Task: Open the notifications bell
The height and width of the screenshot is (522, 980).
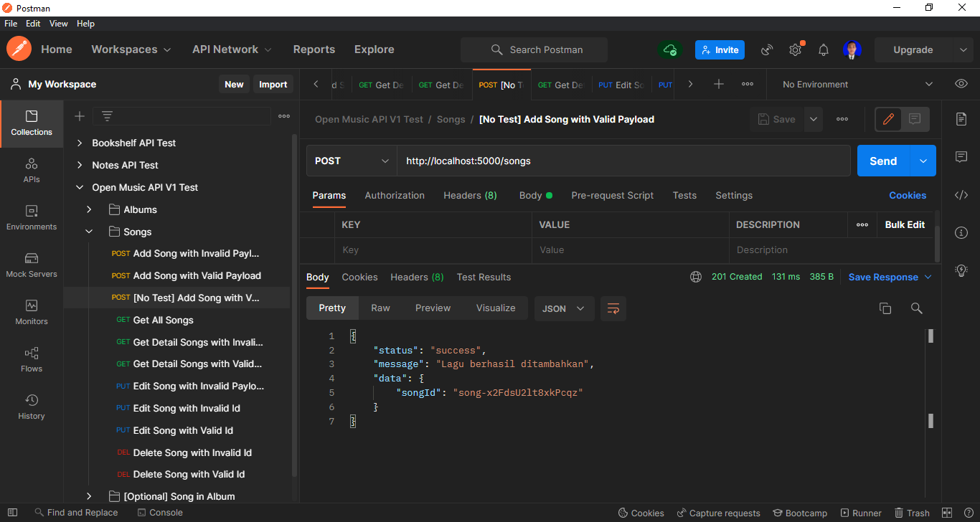Action: 824,49
